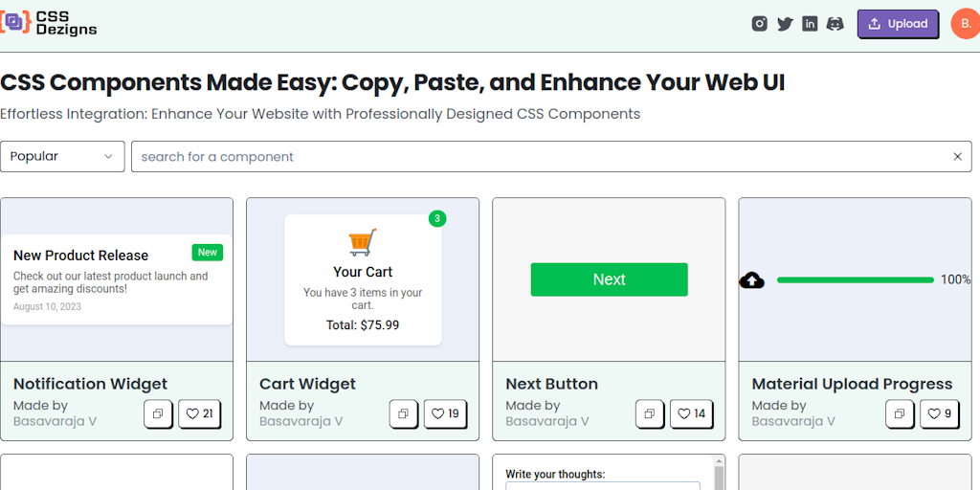Screen dimensions: 980x490
Task: Copy the Material Upload Progress code
Action: (x=900, y=413)
